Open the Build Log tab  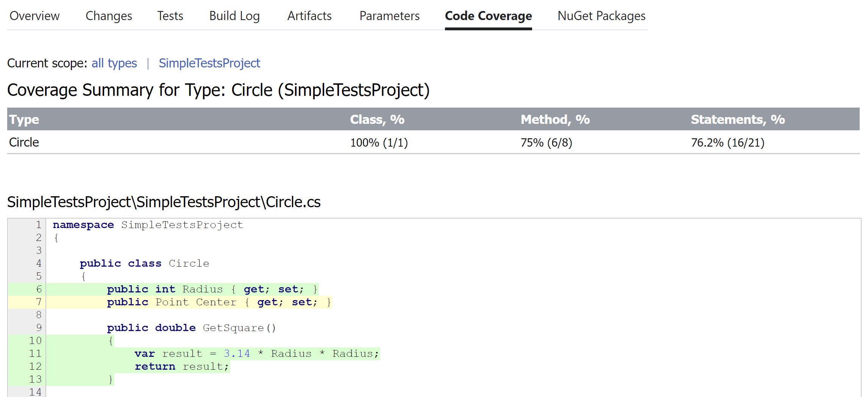point(234,16)
